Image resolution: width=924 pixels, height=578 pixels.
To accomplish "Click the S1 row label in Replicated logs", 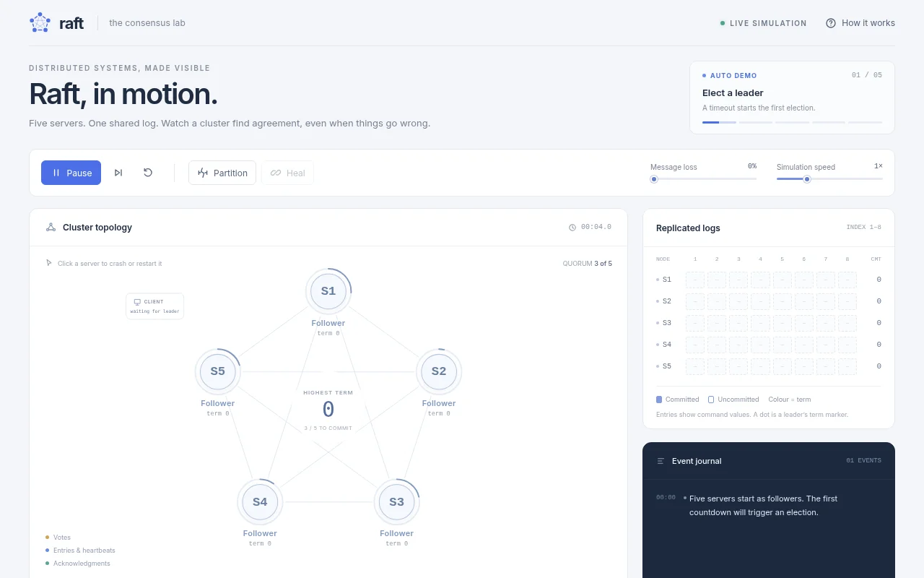I will click(666, 280).
